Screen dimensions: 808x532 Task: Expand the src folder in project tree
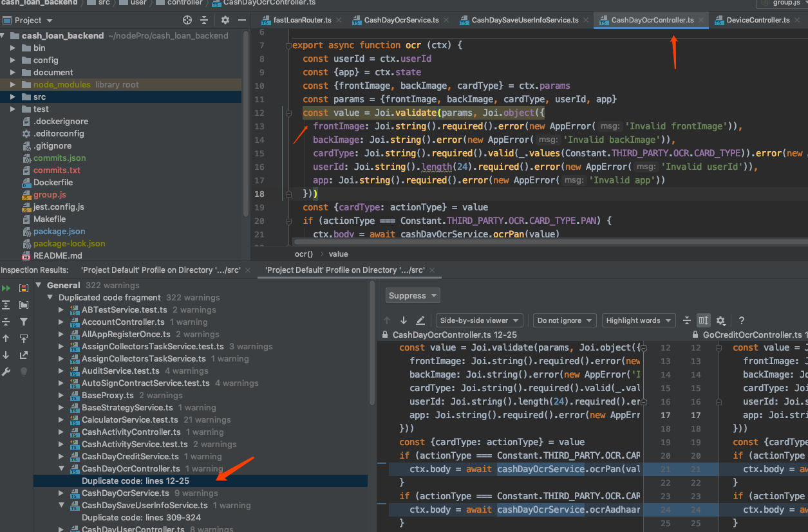point(12,97)
